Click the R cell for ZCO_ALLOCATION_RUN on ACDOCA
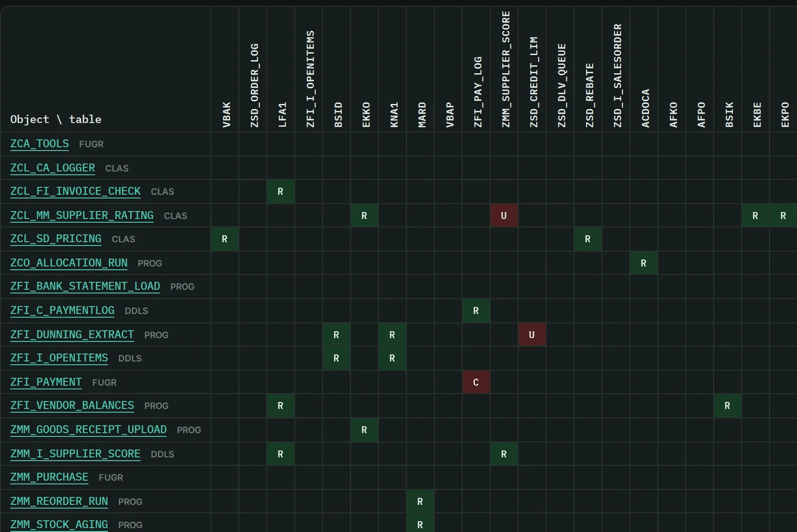 pyautogui.click(x=644, y=263)
